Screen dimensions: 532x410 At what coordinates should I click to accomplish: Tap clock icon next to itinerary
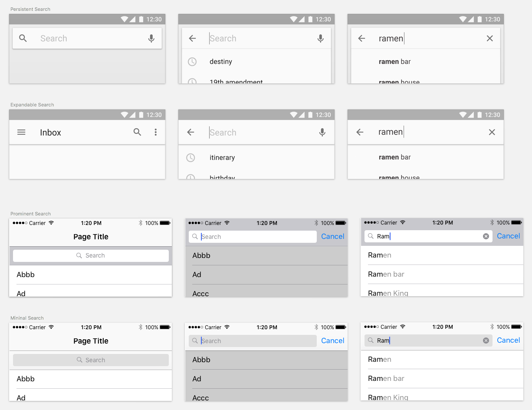click(190, 158)
